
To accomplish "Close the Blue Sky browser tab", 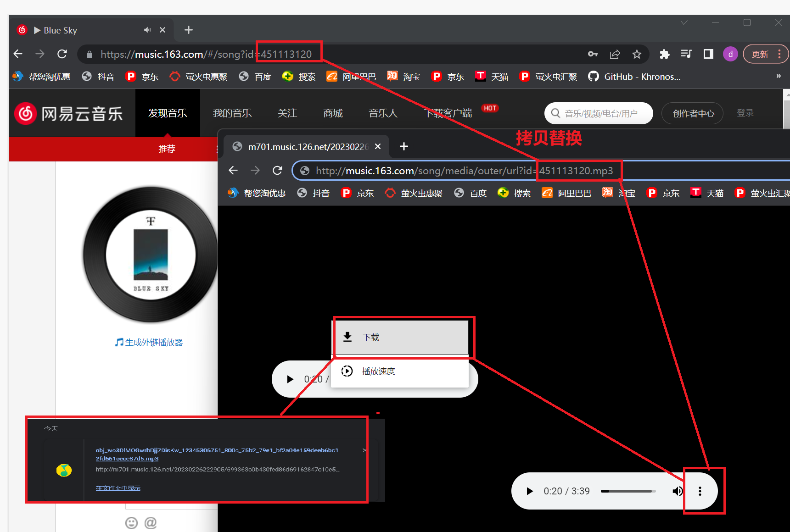I will pyautogui.click(x=162, y=30).
